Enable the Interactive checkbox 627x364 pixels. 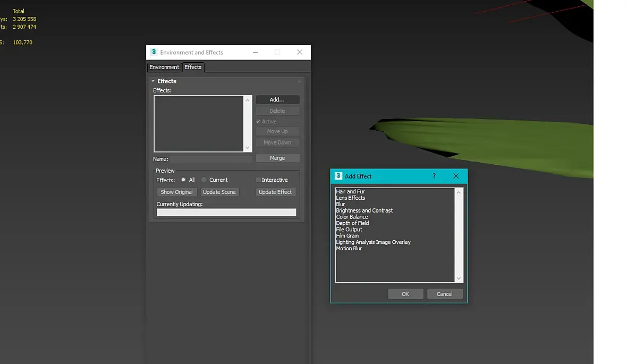[x=258, y=180]
